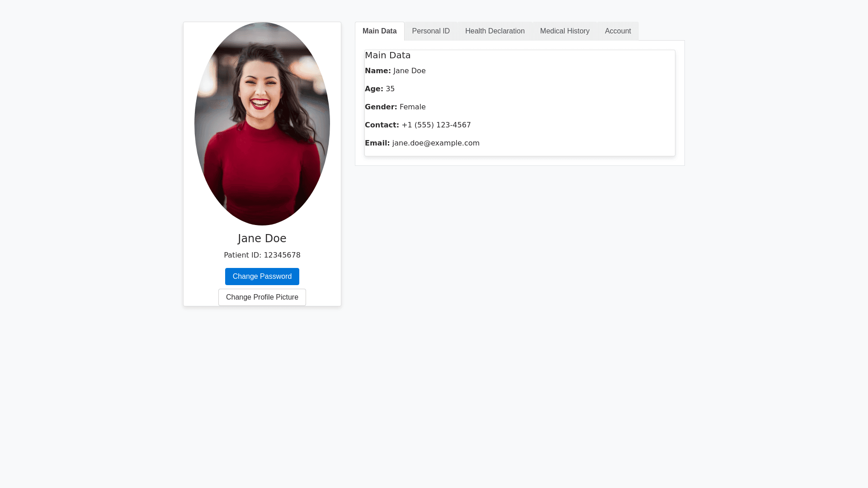Viewport: 868px width, 488px height.
Task: Select the Patient ID 12345678 text
Action: coord(262,255)
